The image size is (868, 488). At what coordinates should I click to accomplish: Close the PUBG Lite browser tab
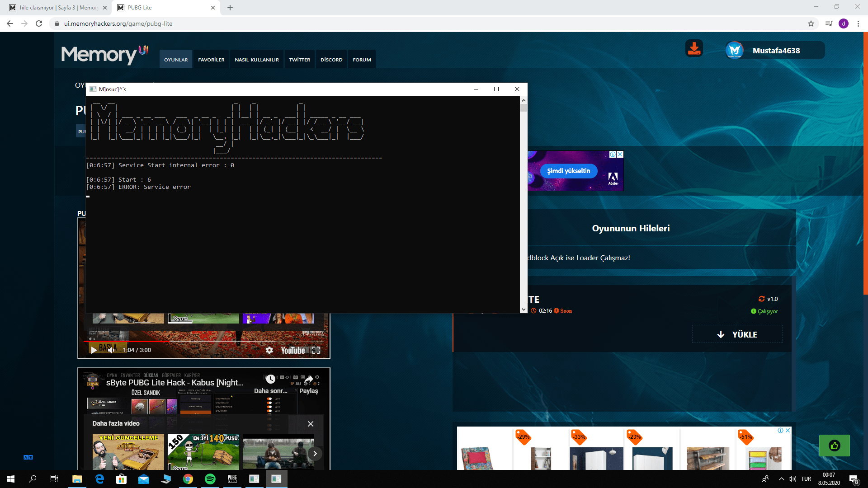click(x=213, y=8)
